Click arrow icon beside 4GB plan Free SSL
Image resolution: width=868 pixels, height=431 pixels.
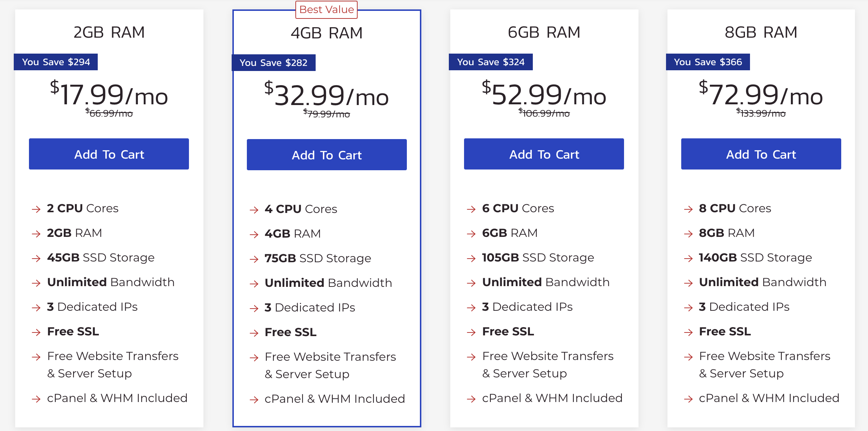click(x=254, y=333)
